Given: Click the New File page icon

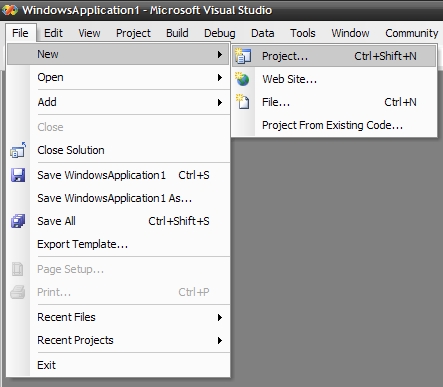Looking at the screenshot, I should click(243, 102).
